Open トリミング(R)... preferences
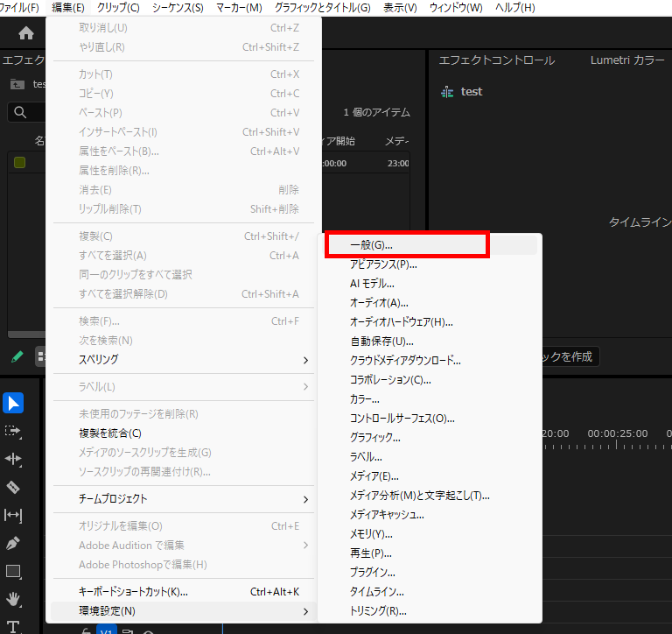This screenshot has width=672, height=634. (430, 611)
